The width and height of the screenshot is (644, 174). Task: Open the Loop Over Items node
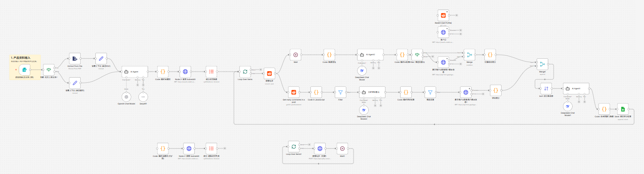(245, 72)
